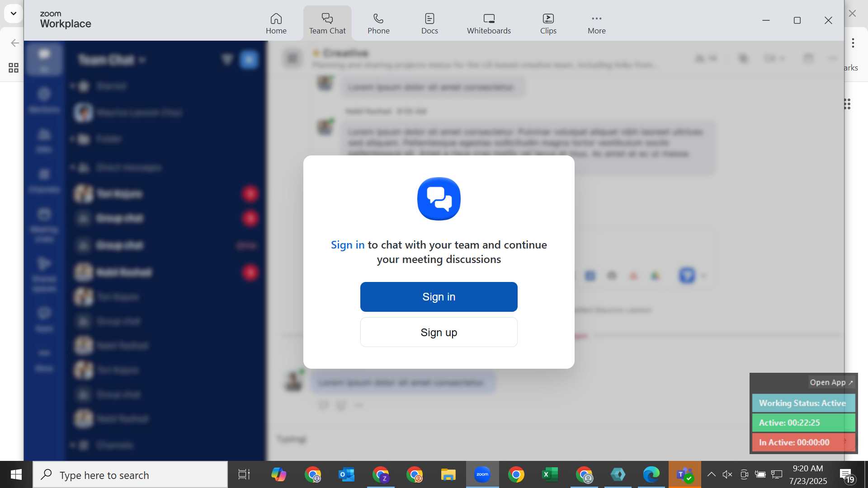Click the Zoom Workplace logo
Screen dimensions: 868x488
[x=66, y=20]
